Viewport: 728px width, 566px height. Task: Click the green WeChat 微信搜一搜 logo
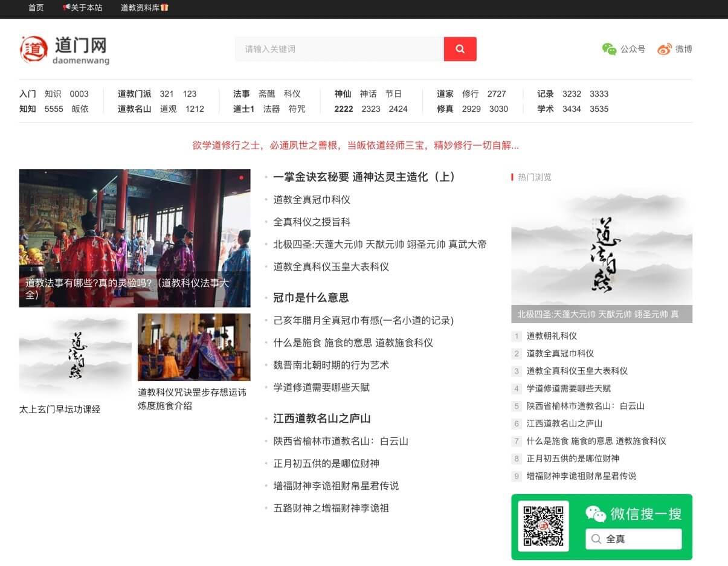(596, 514)
